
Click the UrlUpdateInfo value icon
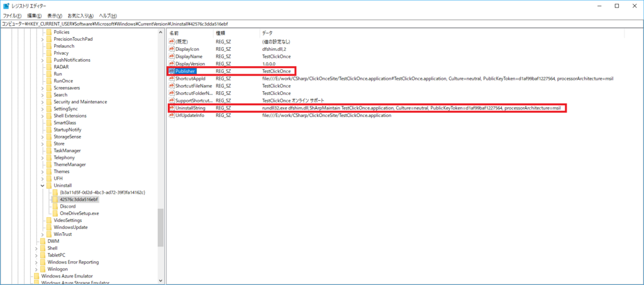click(x=172, y=115)
